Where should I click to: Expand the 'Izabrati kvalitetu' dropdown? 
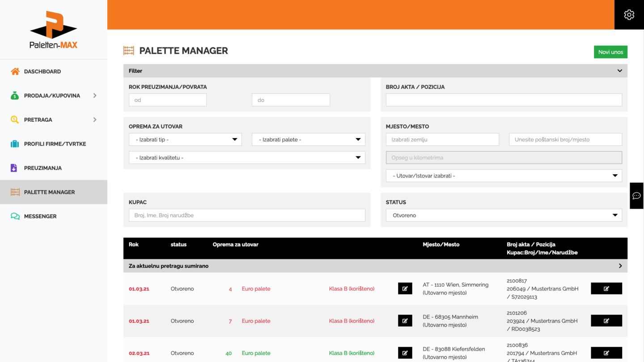click(246, 158)
